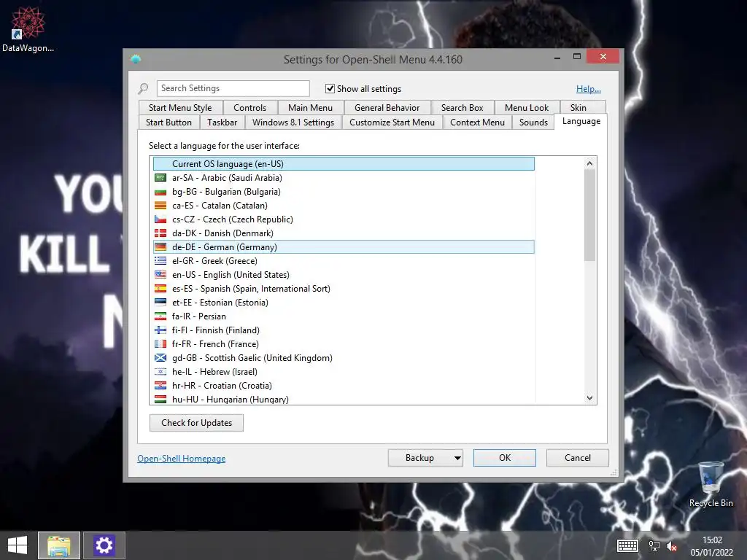Open the General Behavior tab

(387, 108)
